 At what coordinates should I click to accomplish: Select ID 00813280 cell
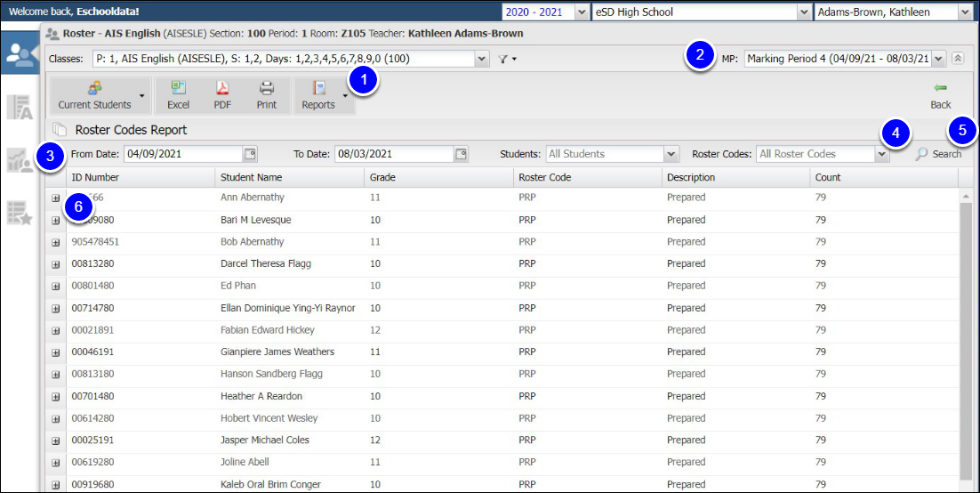pyautogui.click(x=92, y=264)
